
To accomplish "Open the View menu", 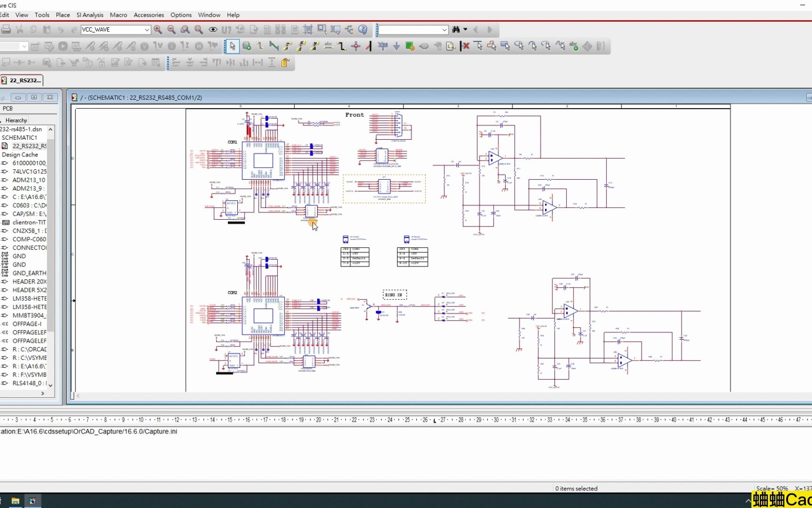I will [x=22, y=15].
